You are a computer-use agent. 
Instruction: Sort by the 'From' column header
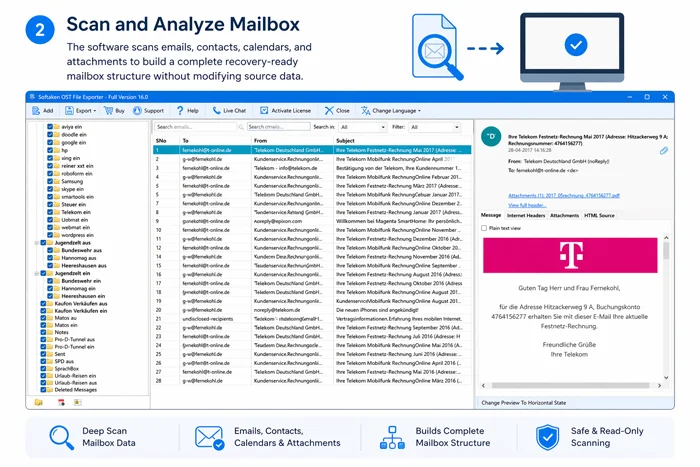292,140
